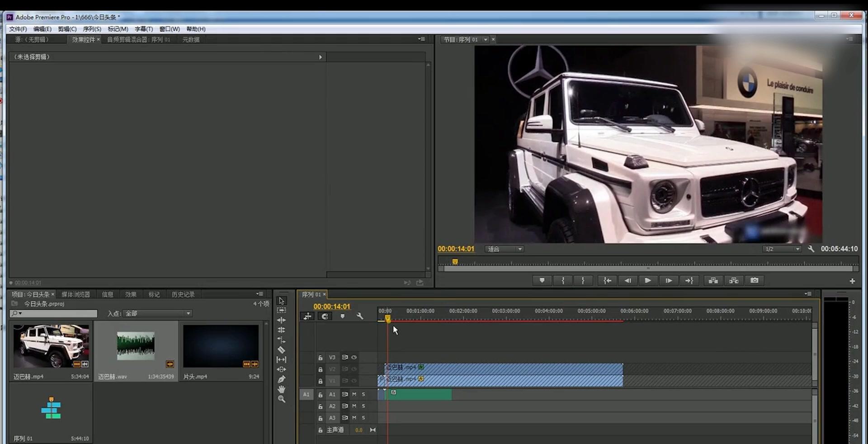Unlock the V2 track
Image resolution: width=868 pixels, height=444 pixels.
point(320,369)
